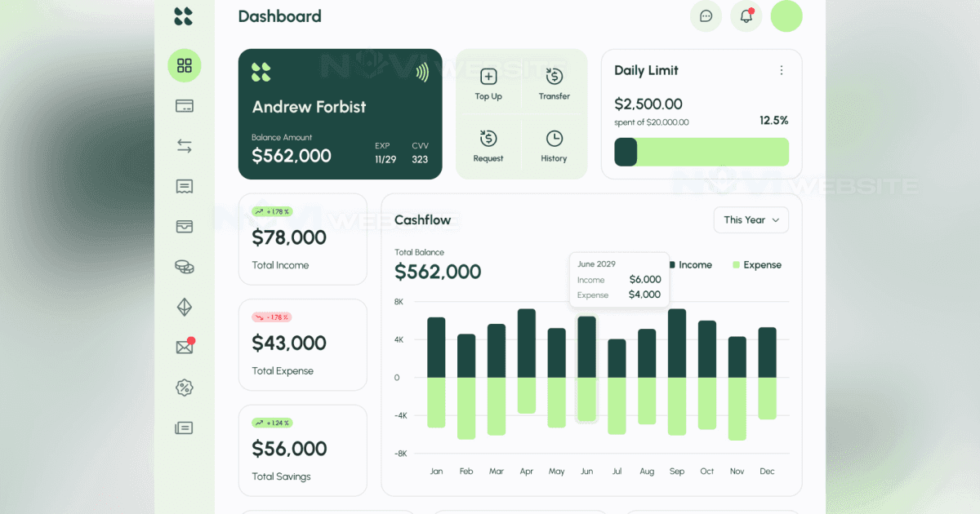Open the notifications bell icon
The image size is (980, 514).
746,16
